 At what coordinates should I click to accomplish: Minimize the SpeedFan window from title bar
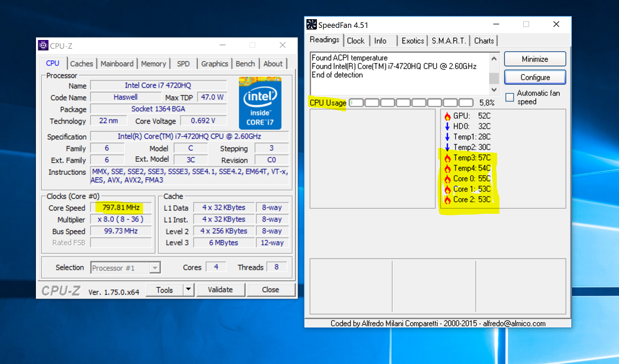point(496,24)
